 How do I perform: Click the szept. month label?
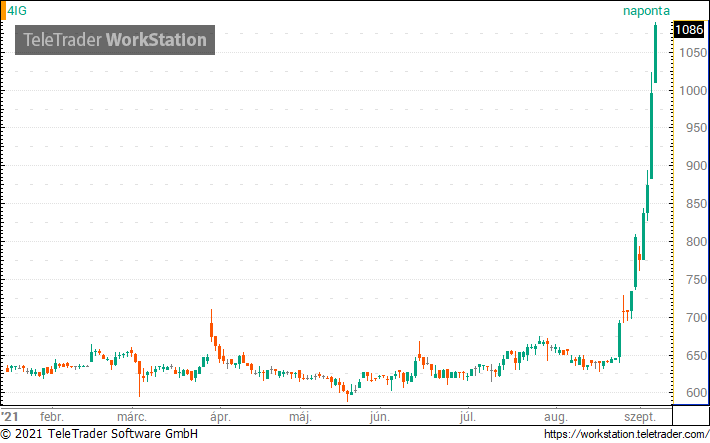(640, 417)
